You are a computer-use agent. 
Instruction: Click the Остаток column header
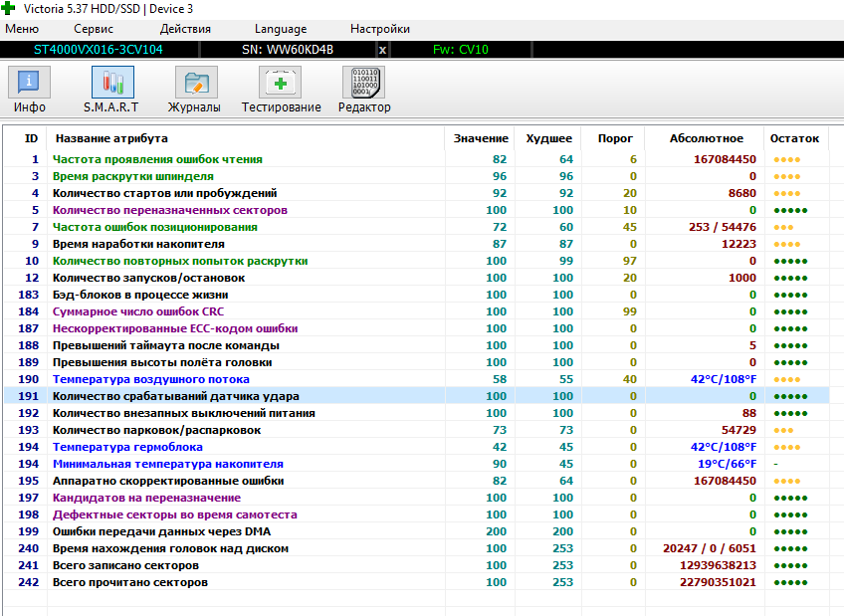794,138
